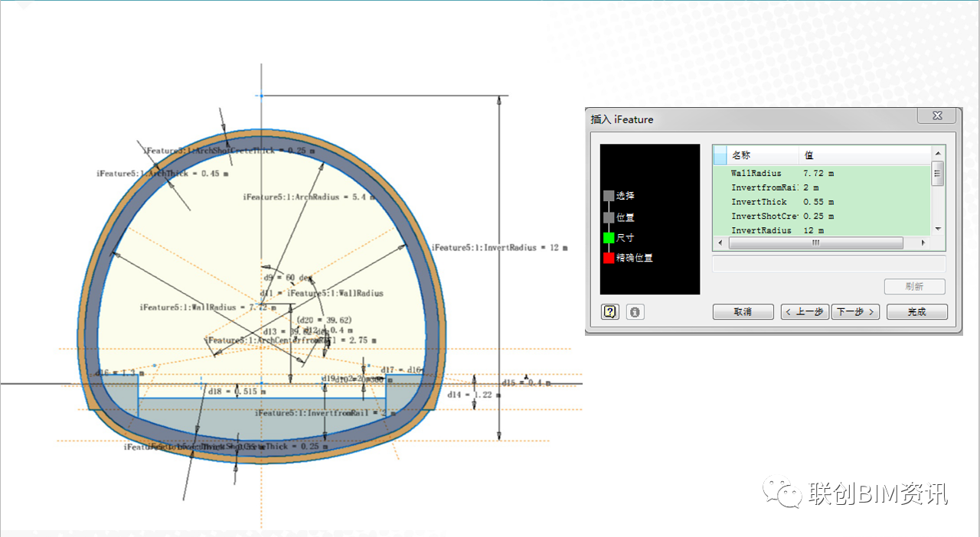Image resolution: width=980 pixels, height=537 pixels.
Task: Select the d9 = 60 deg dimension
Action: tap(288, 278)
